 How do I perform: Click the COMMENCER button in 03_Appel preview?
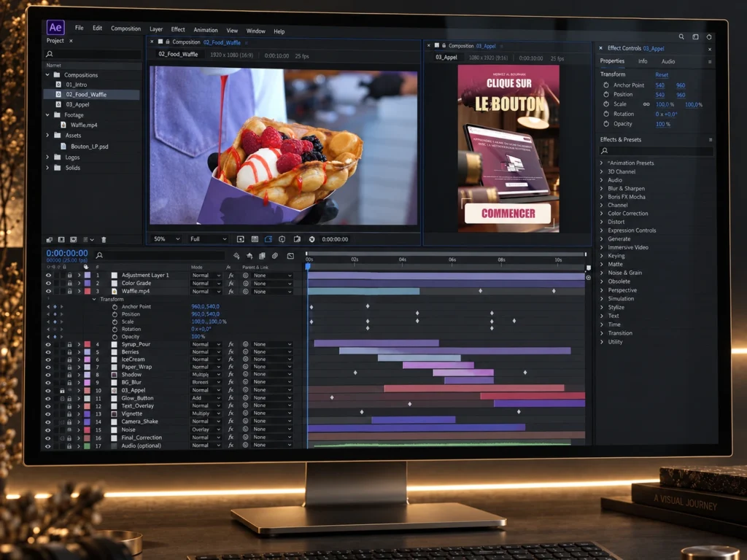tap(508, 214)
